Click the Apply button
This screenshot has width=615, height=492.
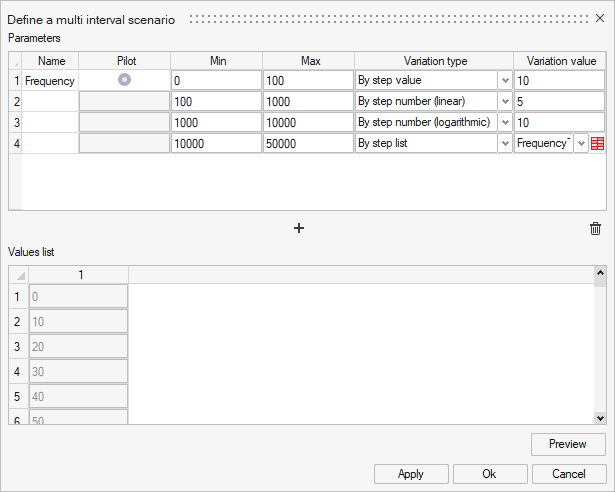coord(410,473)
